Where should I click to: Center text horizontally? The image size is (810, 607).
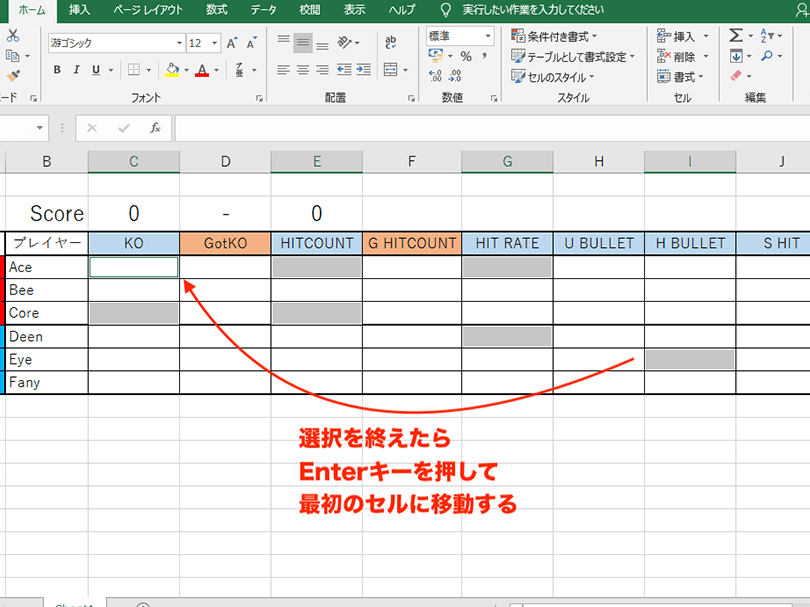tap(303, 70)
